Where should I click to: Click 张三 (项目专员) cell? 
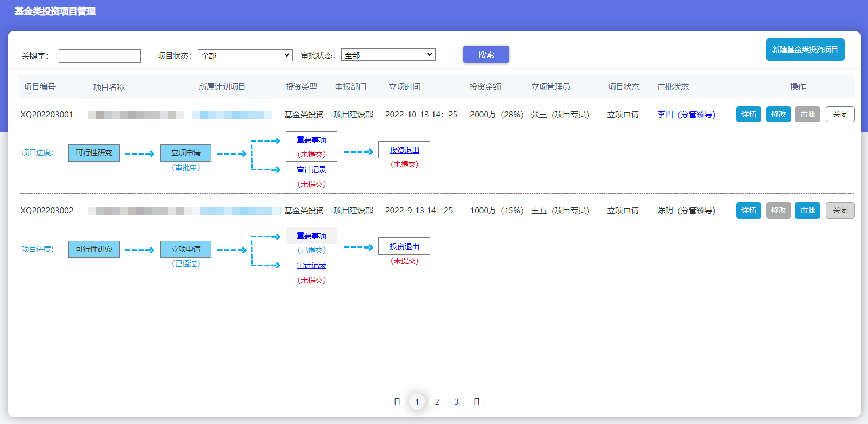(560, 114)
